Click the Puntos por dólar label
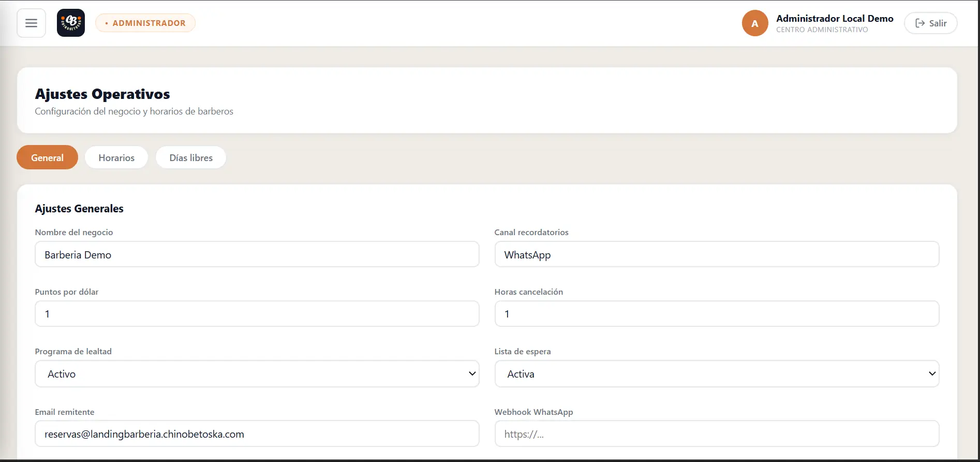Viewport: 980px width, 462px height. click(x=67, y=292)
